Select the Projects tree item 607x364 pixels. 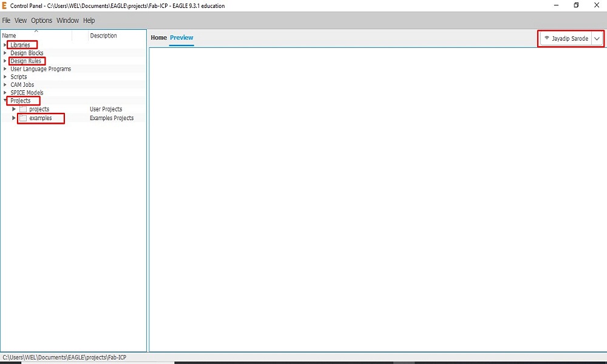point(20,101)
